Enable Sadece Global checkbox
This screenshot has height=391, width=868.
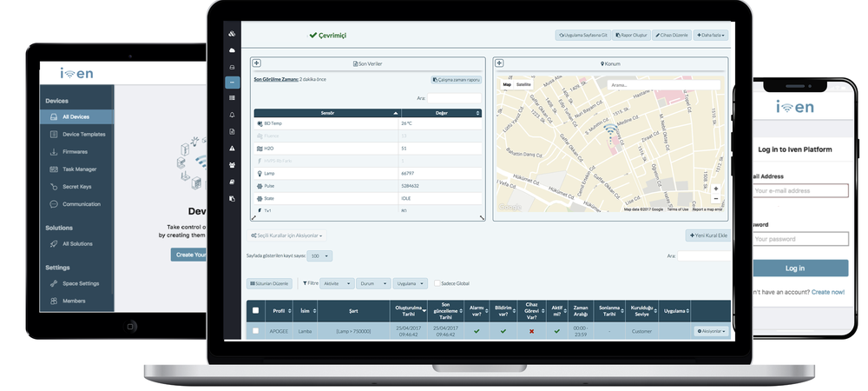pyautogui.click(x=437, y=283)
